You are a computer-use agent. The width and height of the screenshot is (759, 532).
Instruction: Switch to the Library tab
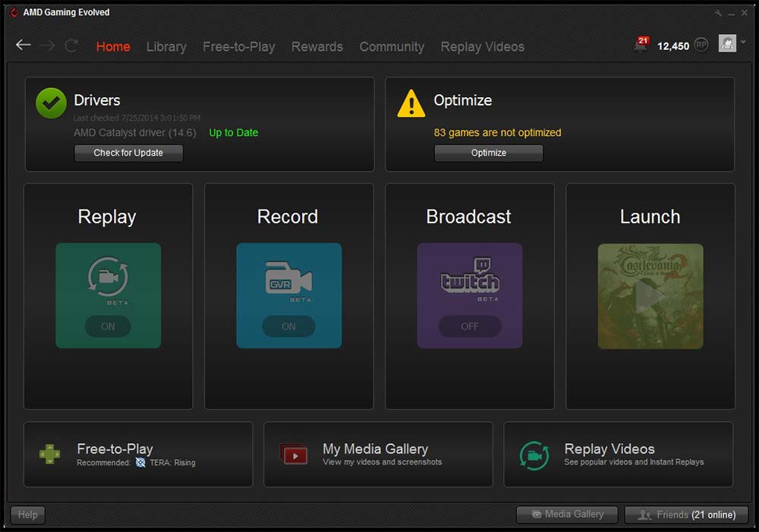pos(166,46)
